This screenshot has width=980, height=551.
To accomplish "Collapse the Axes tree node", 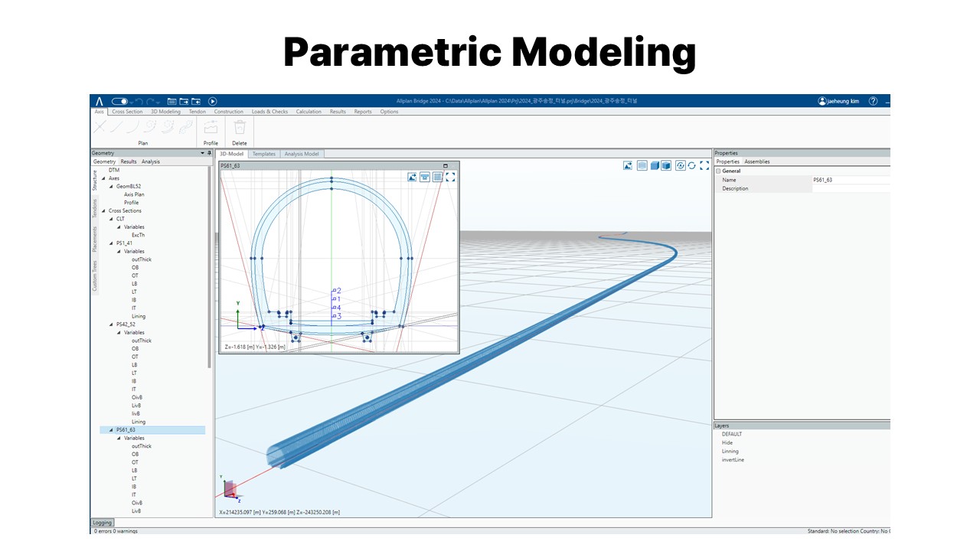I will click(x=103, y=178).
